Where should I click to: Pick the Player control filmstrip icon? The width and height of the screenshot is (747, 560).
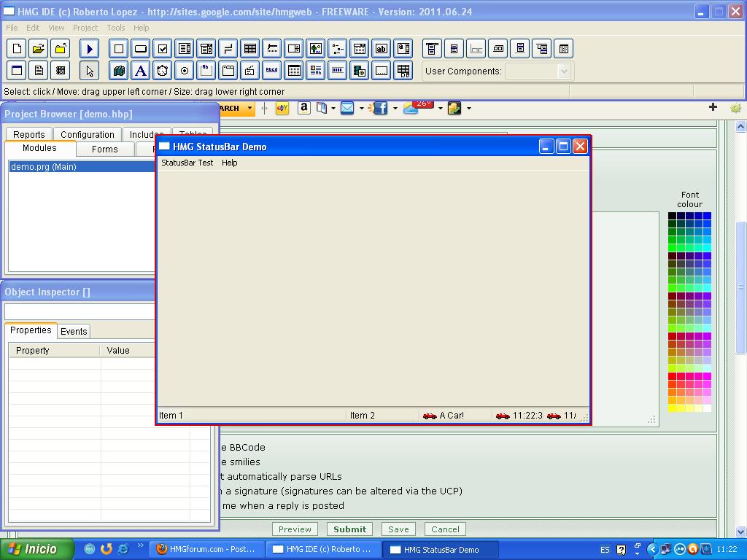359,71
